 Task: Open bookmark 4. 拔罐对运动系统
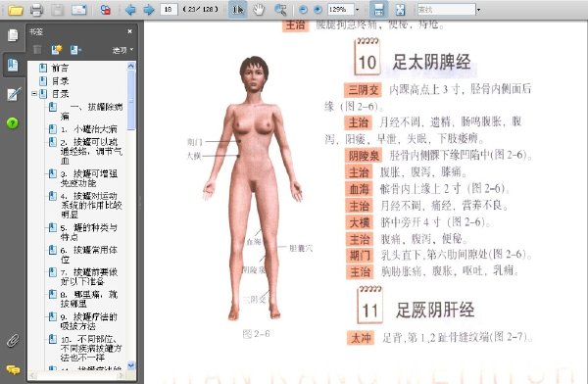point(91,205)
